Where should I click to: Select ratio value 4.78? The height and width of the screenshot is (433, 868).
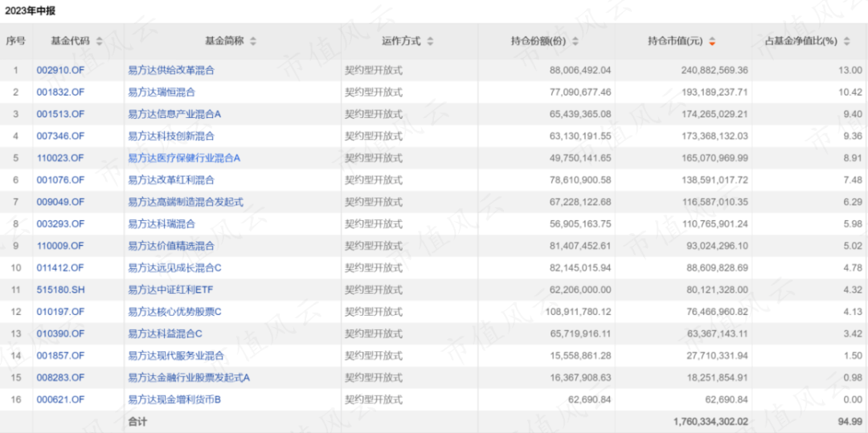pyautogui.click(x=854, y=268)
